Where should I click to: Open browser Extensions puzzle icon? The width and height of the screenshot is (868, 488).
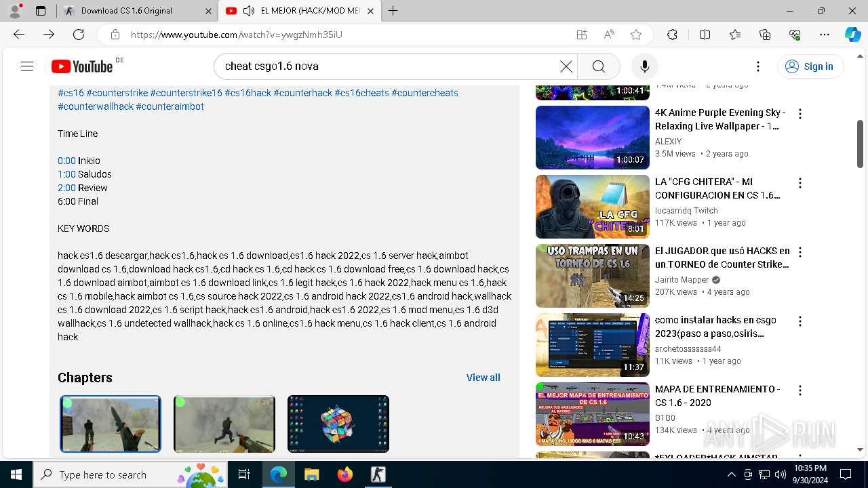672,35
